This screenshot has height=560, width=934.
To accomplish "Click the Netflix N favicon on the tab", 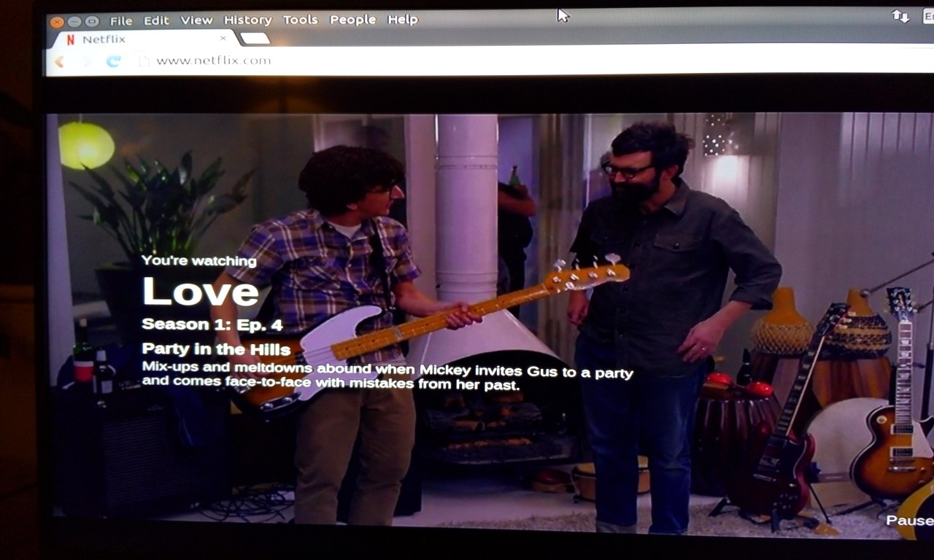I will (x=70, y=39).
